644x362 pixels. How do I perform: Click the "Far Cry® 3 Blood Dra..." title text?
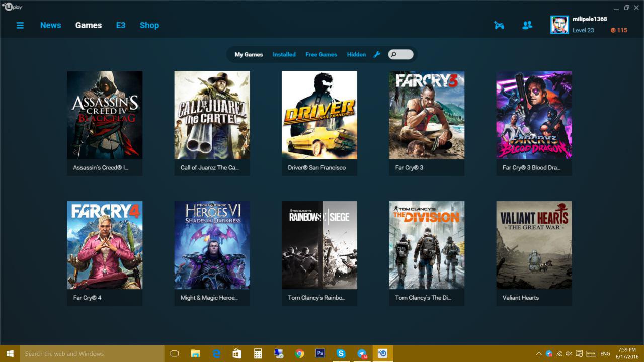[x=531, y=168]
